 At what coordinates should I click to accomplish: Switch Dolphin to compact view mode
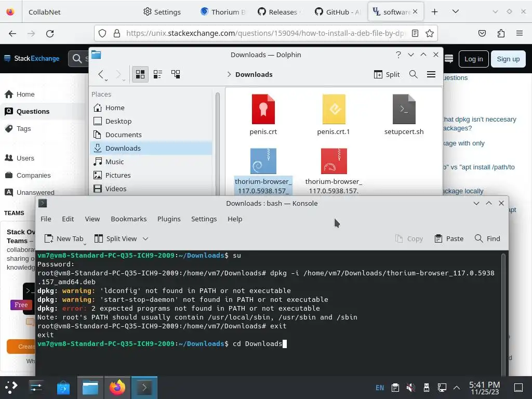pos(158,74)
